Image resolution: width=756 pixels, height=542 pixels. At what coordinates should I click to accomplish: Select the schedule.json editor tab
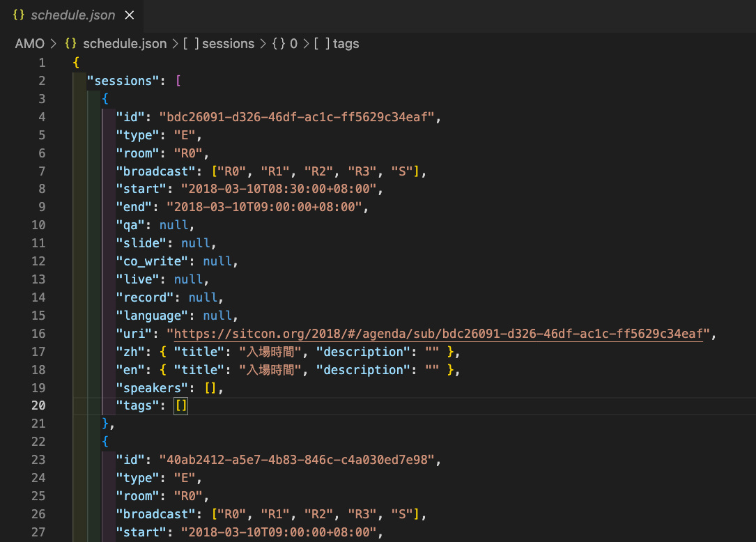point(72,15)
